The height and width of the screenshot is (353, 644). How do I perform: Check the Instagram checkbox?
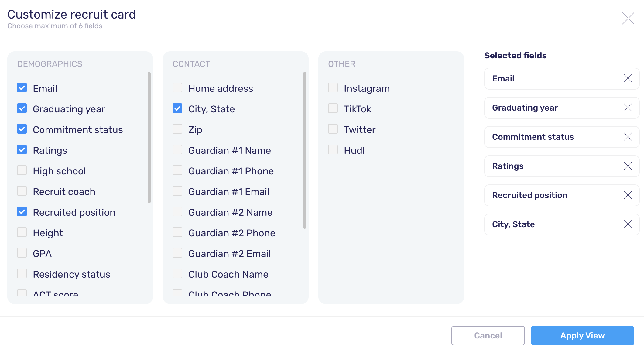(x=332, y=87)
